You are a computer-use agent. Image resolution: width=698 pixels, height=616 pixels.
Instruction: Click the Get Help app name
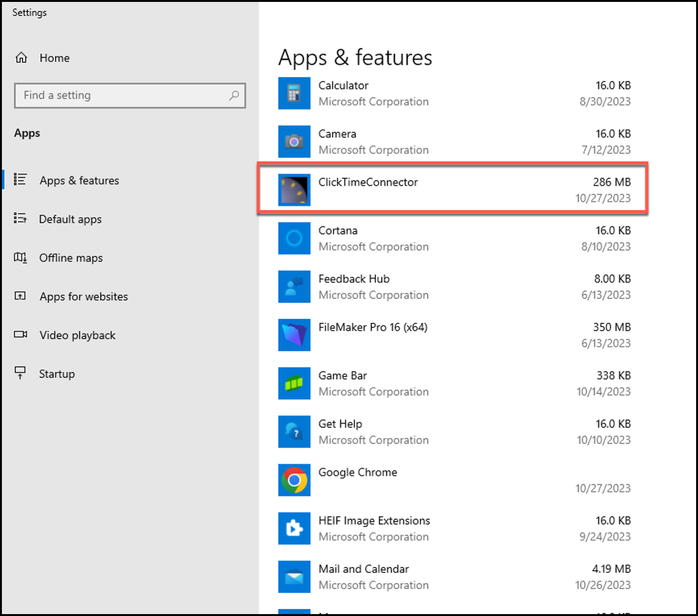click(x=340, y=424)
